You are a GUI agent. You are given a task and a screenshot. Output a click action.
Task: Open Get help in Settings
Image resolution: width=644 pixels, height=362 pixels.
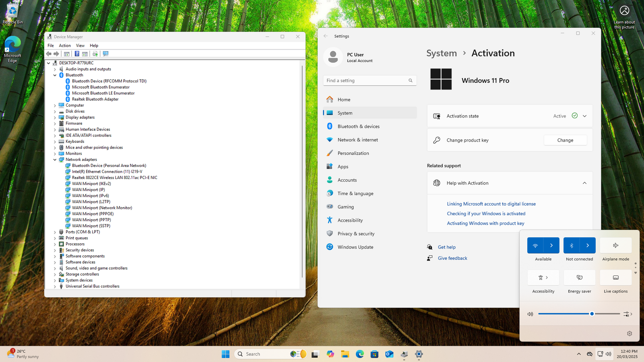tap(447, 247)
